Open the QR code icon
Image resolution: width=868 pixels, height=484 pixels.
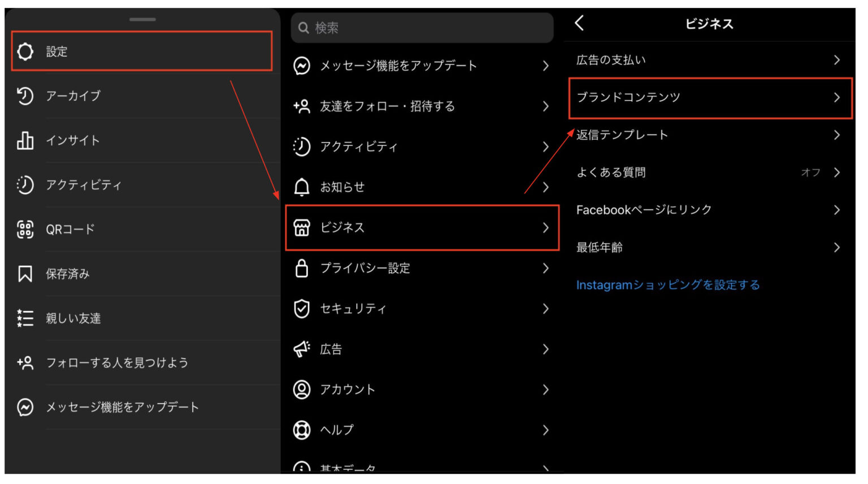pos(25,230)
